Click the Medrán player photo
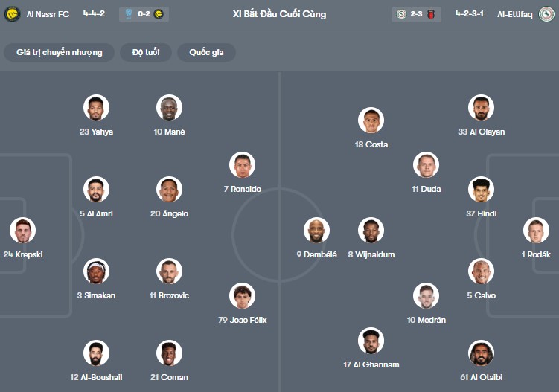Screen dimensions: 559x392 [x=426, y=296]
